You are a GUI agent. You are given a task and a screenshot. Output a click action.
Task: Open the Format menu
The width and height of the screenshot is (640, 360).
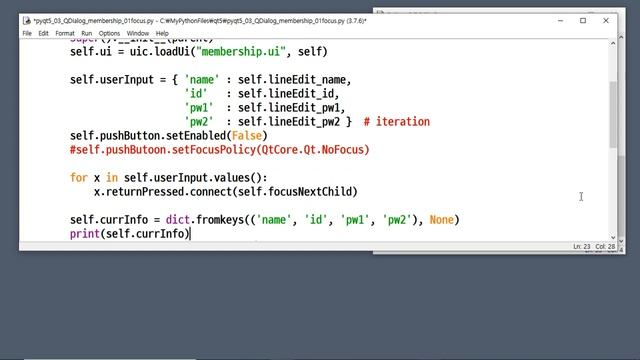point(65,33)
